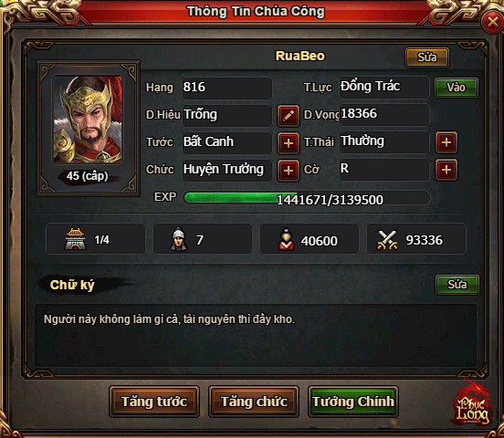Click the green EXP progress bar
504x438 pixels.
pos(307,198)
